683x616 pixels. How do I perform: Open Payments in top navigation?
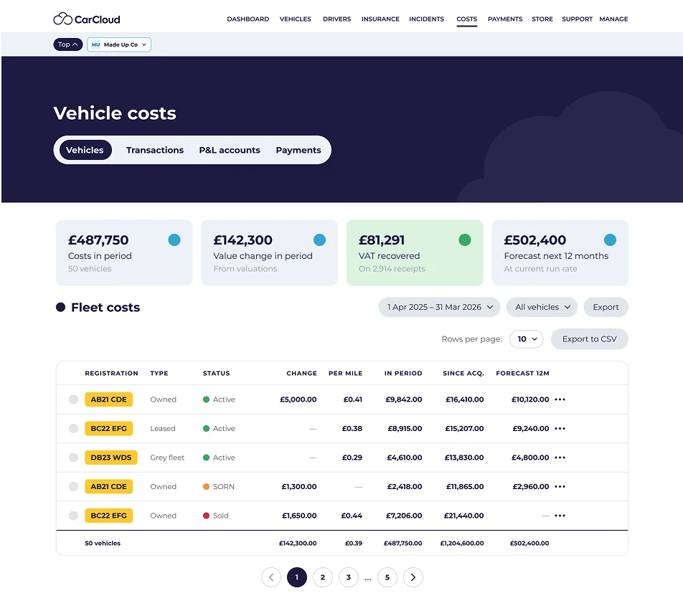tap(505, 19)
